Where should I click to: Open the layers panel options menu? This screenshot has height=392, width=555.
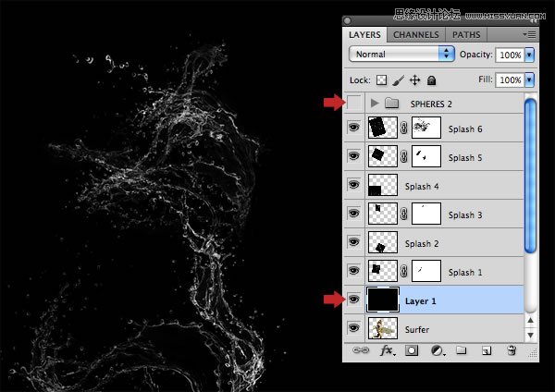click(x=529, y=34)
